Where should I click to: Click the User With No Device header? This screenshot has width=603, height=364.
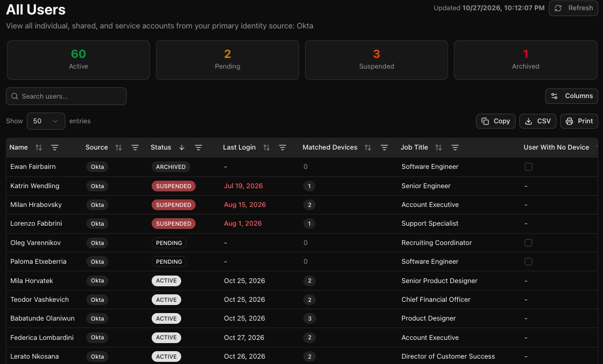coord(556,147)
